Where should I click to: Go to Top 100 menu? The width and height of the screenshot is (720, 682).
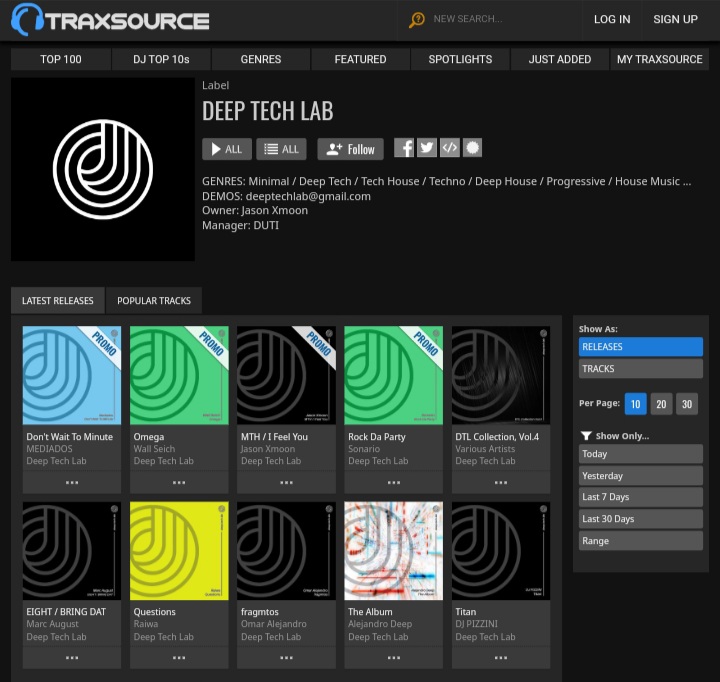(x=61, y=59)
